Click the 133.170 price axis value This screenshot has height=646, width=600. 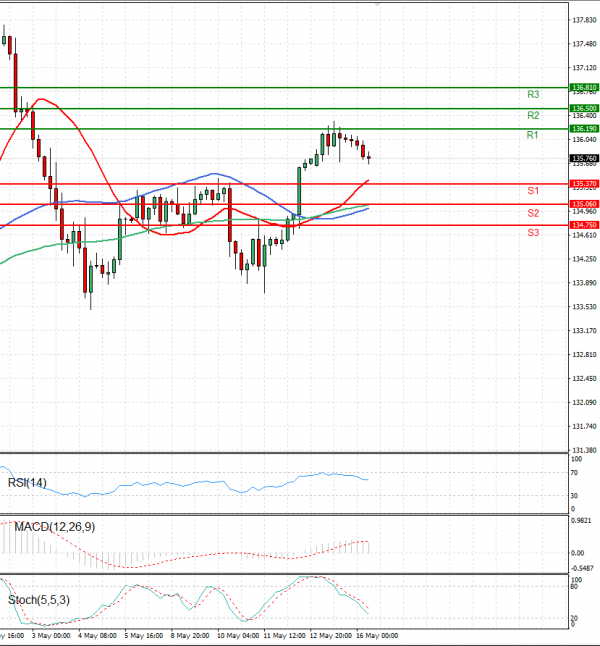[584, 331]
